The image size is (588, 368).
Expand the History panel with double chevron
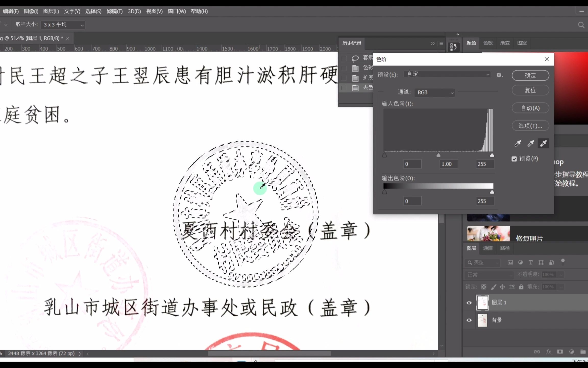point(432,43)
